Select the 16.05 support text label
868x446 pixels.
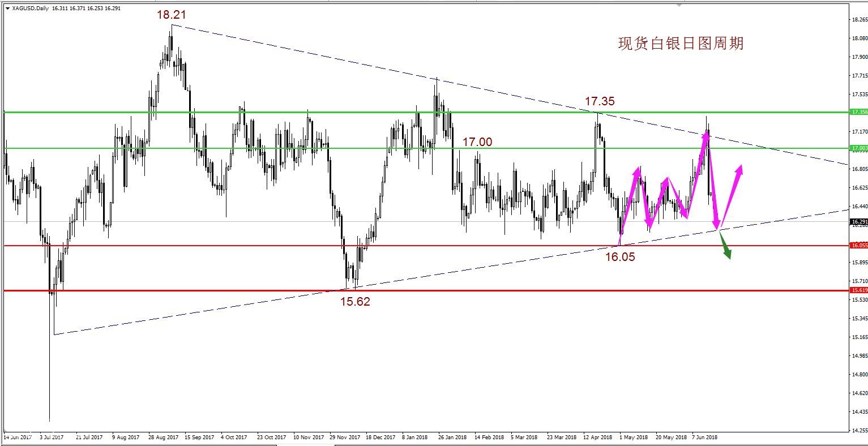click(620, 257)
